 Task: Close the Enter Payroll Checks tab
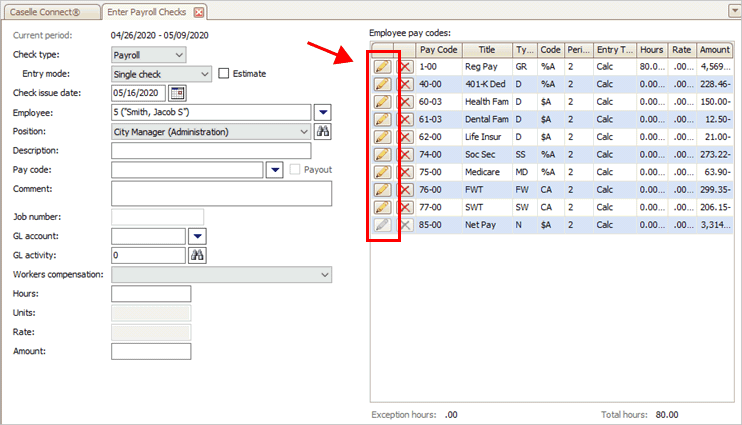click(x=199, y=12)
